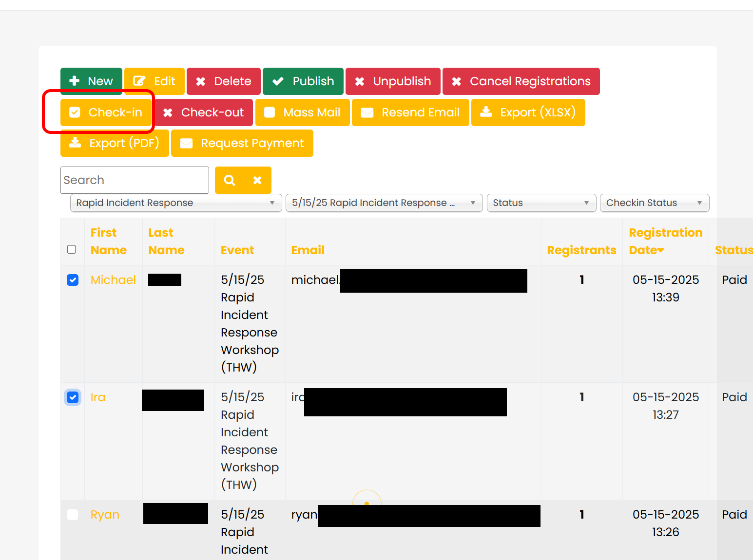Open Michael's registrant record link
The height and width of the screenshot is (560, 753).
point(113,280)
